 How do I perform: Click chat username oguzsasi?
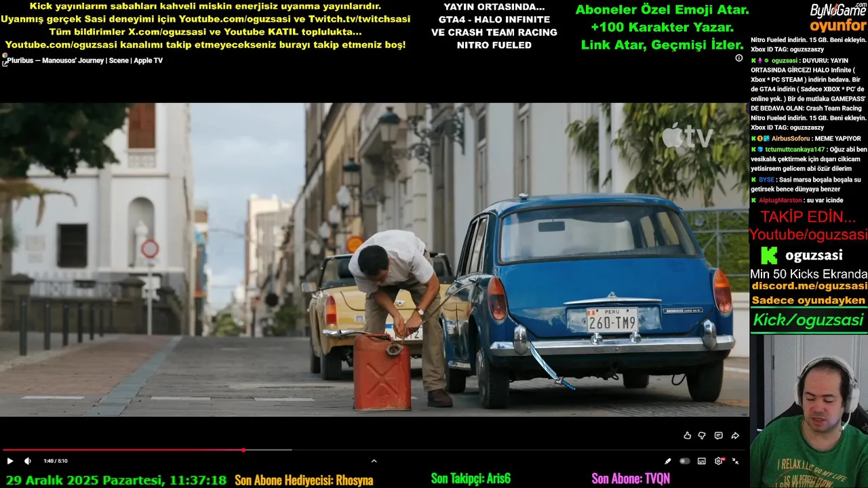(785, 60)
